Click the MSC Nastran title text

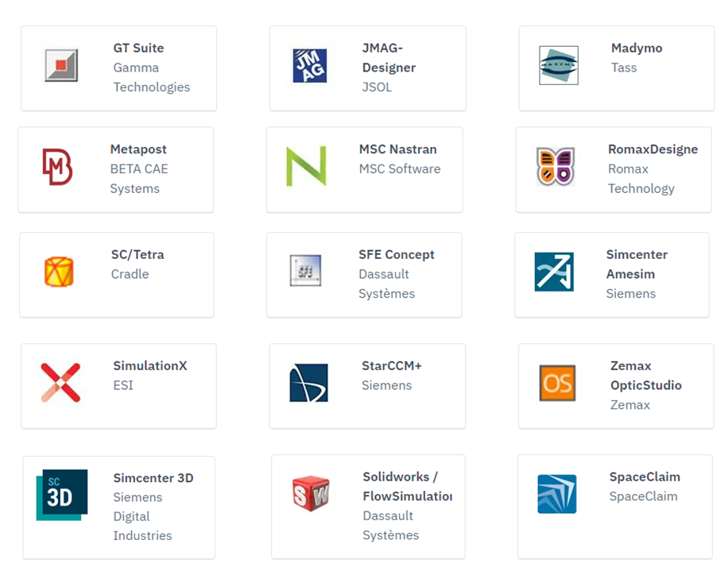pyautogui.click(x=397, y=149)
